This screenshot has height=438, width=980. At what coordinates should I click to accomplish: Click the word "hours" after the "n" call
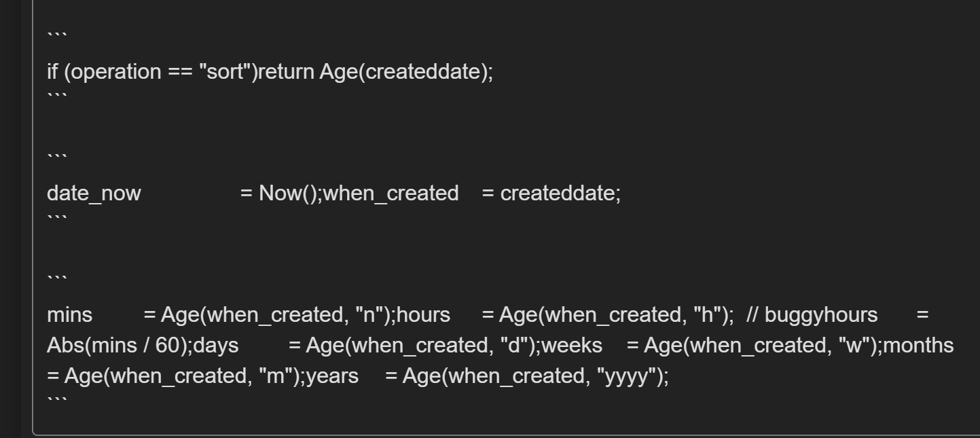point(427,315)
